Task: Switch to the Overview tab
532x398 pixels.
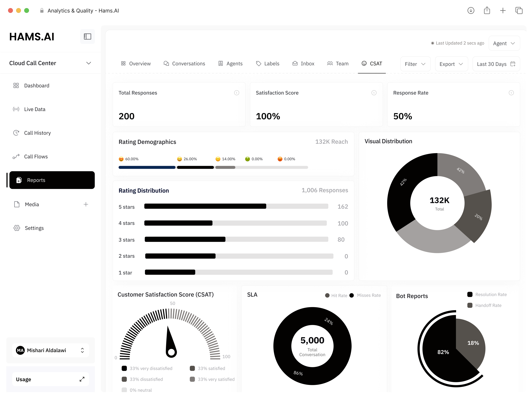Action: click(136, 64)
